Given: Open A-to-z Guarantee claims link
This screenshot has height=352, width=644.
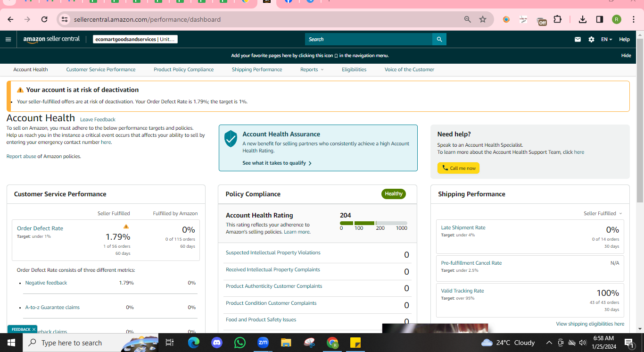Looking at the screenshot, I should [x=52, y=307].
